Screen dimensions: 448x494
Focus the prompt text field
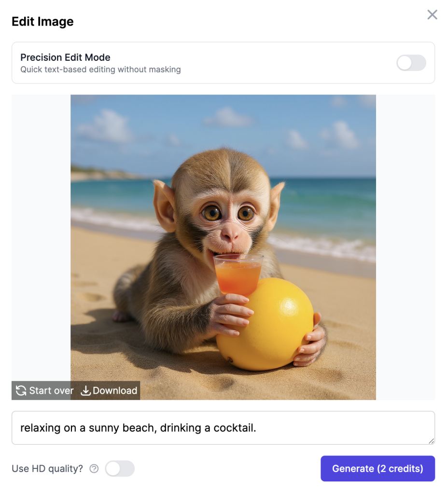[223, 427]
